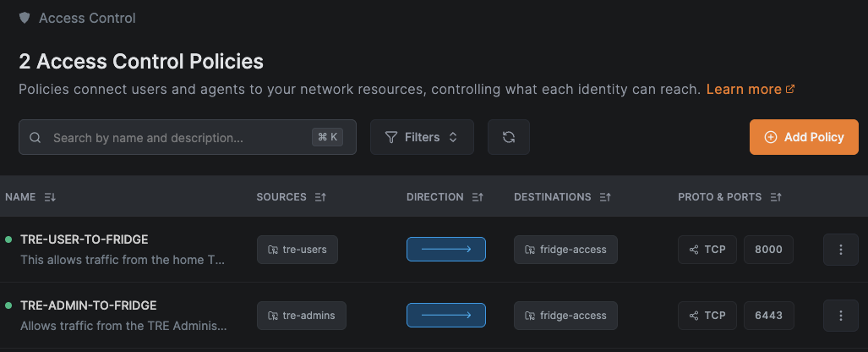Click the port 6443 badge
The image size is (868, 352).
coord(769,316)
